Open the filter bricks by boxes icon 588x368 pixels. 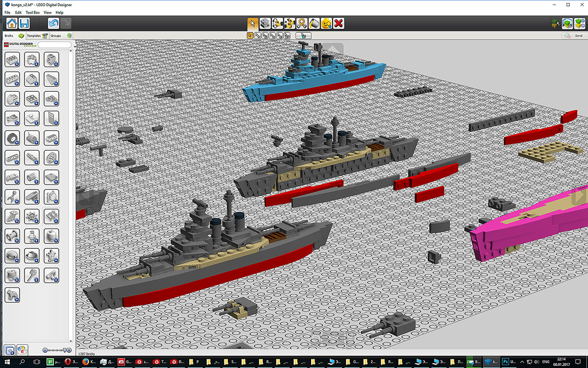tap(9, 350)
